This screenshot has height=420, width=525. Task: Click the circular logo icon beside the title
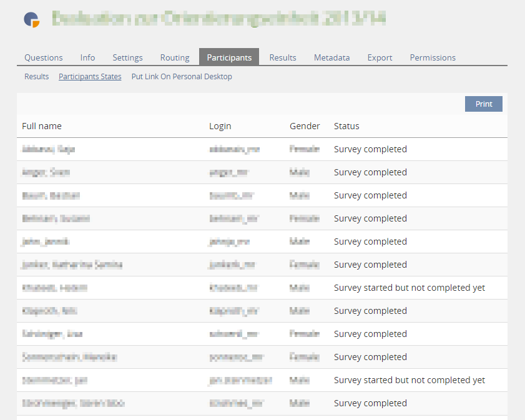click(x=32, y=20)
